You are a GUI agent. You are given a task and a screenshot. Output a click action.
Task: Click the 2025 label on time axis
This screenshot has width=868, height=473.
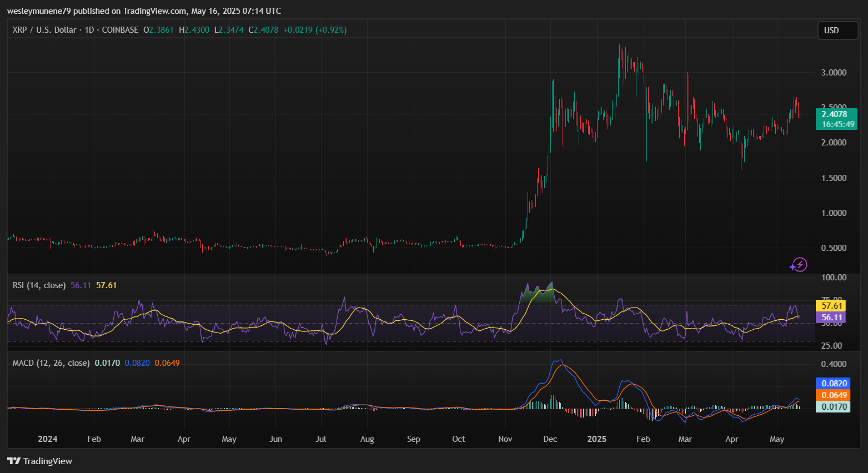point(597,439)
